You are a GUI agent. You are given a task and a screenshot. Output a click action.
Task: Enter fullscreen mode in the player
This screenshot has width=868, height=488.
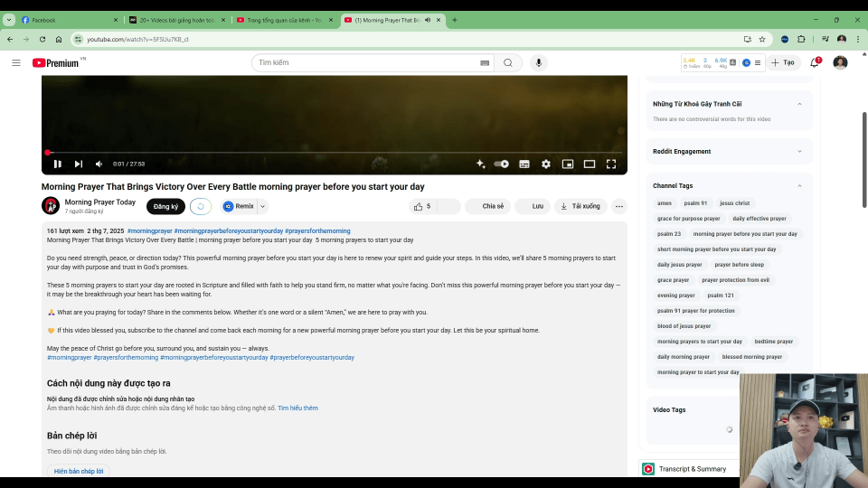click(x=611, y=164)
